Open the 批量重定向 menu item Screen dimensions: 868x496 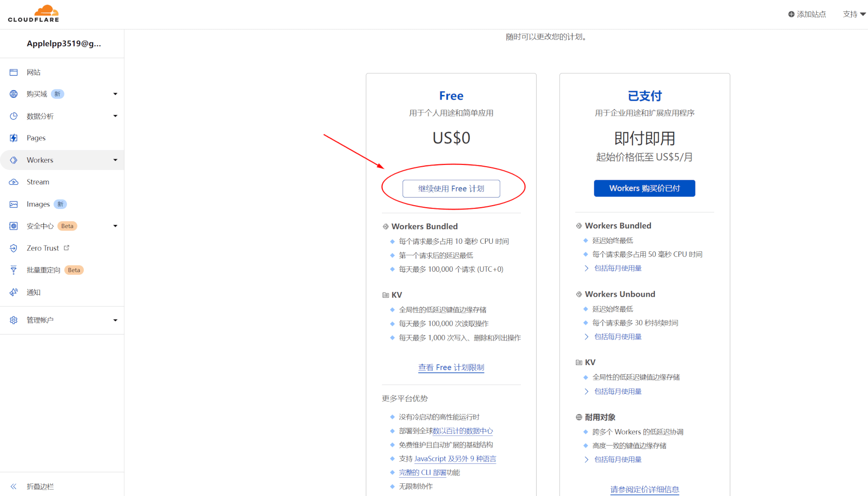tap(62, 270)
